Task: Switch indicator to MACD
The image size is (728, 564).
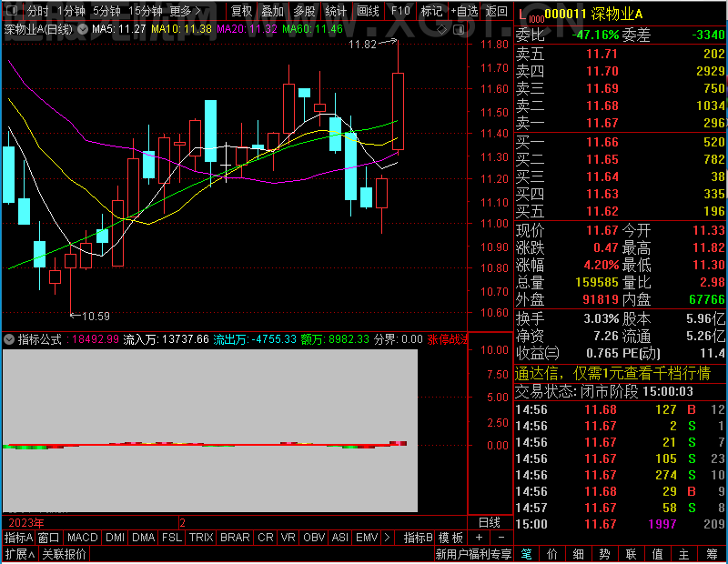Action: 83,538
